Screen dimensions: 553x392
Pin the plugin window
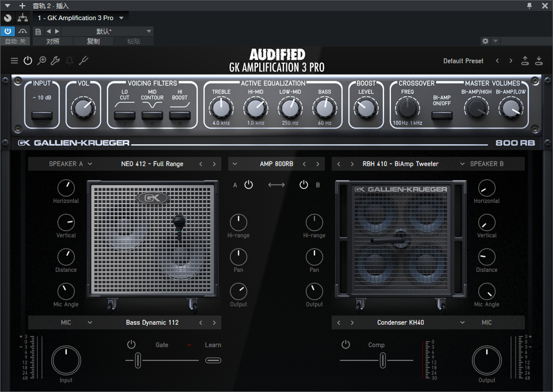[529, 6]
